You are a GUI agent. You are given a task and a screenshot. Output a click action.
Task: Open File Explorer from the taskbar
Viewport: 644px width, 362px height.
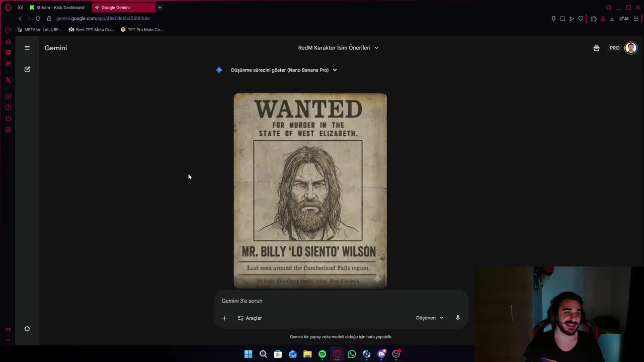click(307, 354)
